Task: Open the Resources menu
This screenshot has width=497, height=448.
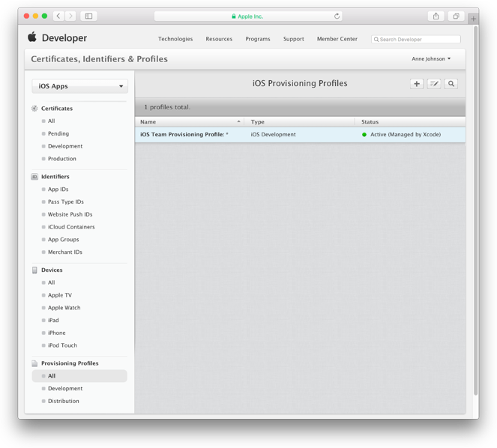Action: [x=219, y=39]
